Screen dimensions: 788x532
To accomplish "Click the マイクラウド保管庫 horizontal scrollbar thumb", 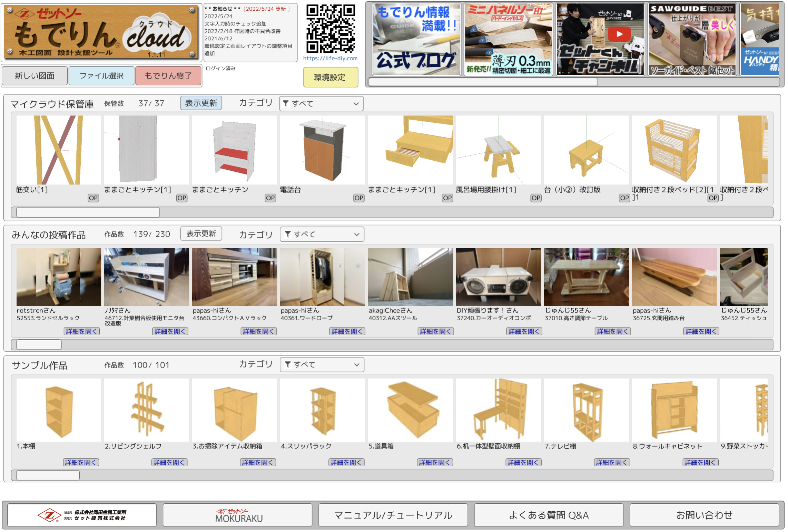I will (88, 212).
